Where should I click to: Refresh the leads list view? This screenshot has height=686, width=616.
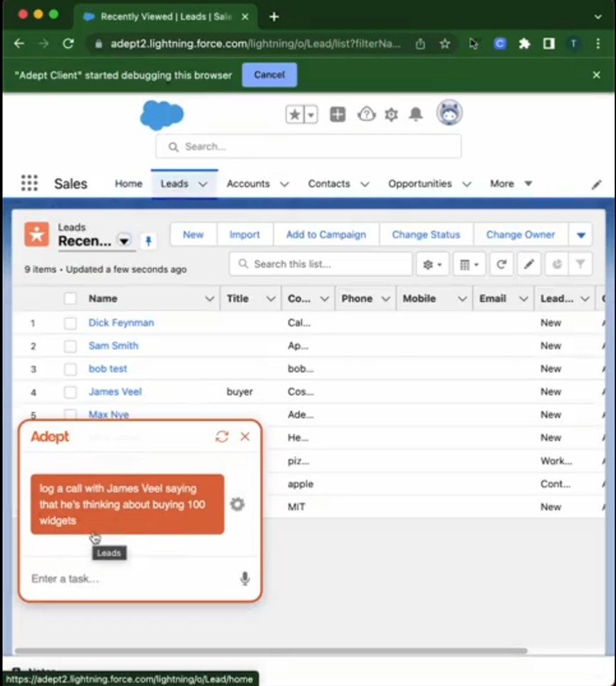pos(501,264)
